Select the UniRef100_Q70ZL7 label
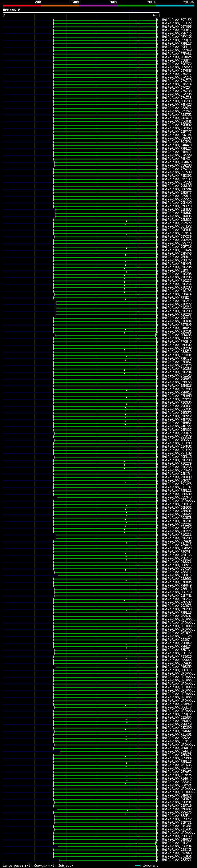197x868 pixels. tap(177, 74)
